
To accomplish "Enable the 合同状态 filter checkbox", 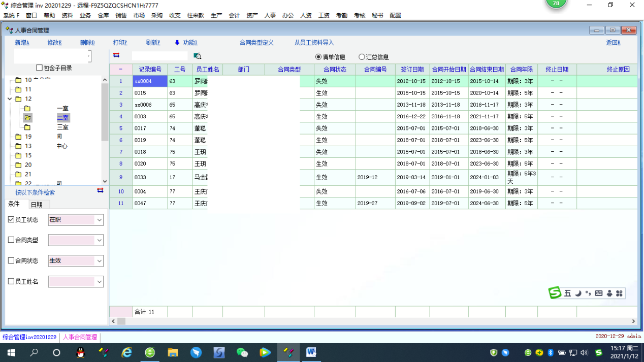I will 11,260.
